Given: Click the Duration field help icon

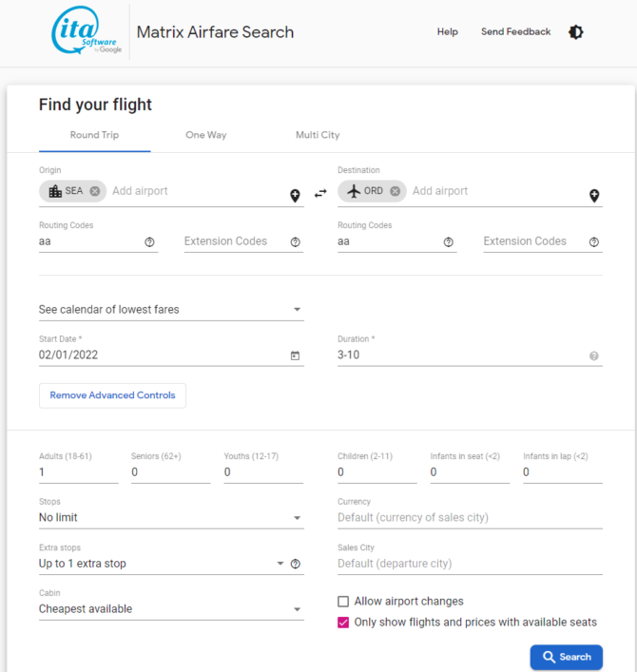Looking at the screenshot, I should pyautogui.click(x=594, y=355).
